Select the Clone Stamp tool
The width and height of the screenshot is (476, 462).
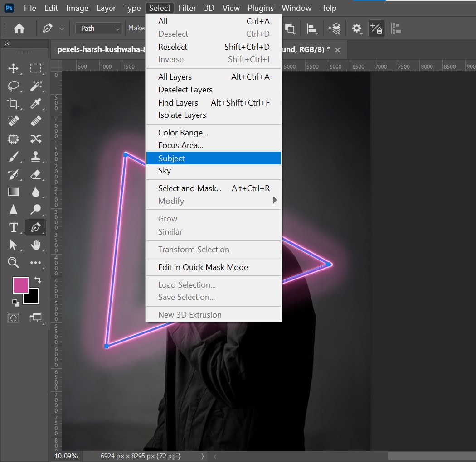click(x=36, y=157)
